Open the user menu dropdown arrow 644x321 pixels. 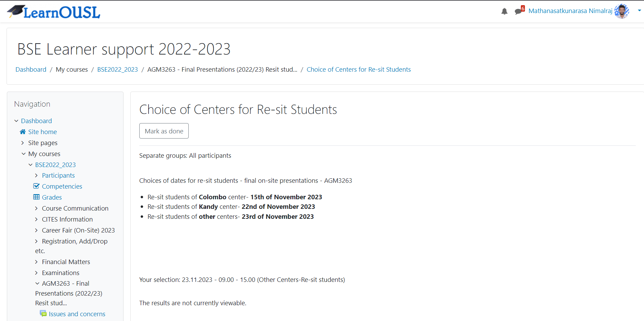click(x=639, y=11)
